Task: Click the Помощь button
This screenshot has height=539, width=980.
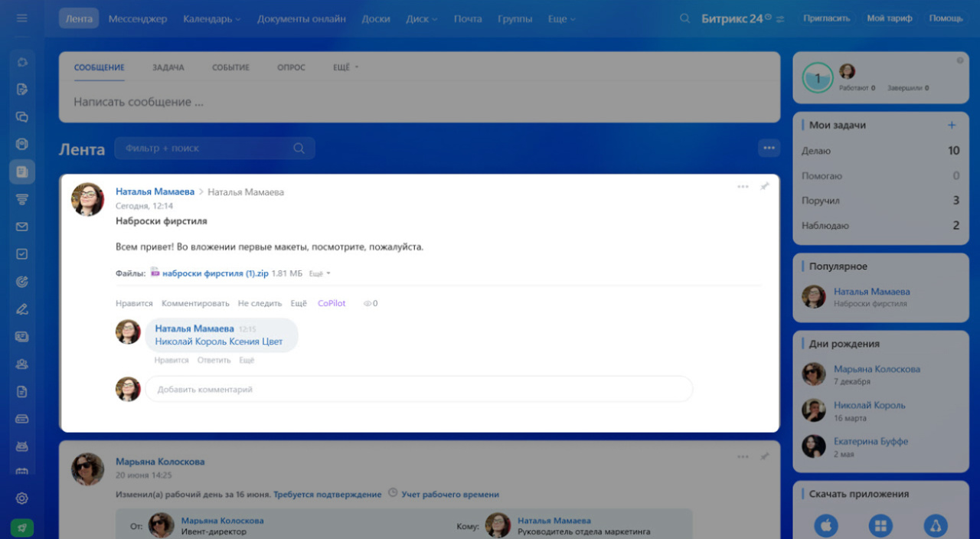Action: [x=946, y=18]
